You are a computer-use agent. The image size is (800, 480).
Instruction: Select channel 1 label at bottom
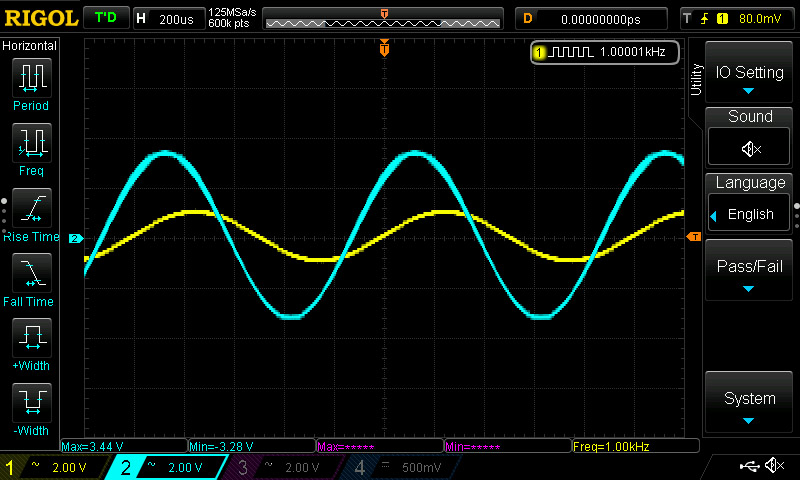coord(9,467)
